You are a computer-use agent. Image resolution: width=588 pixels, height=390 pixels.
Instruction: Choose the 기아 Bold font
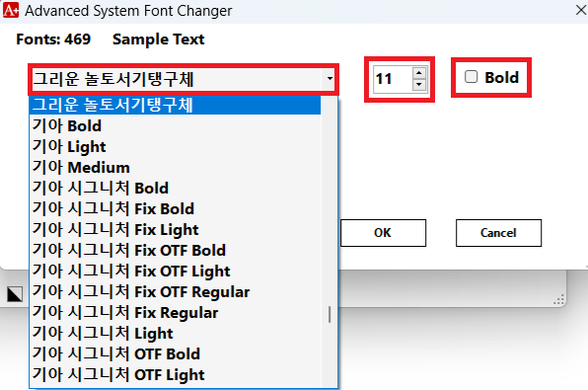176,125
